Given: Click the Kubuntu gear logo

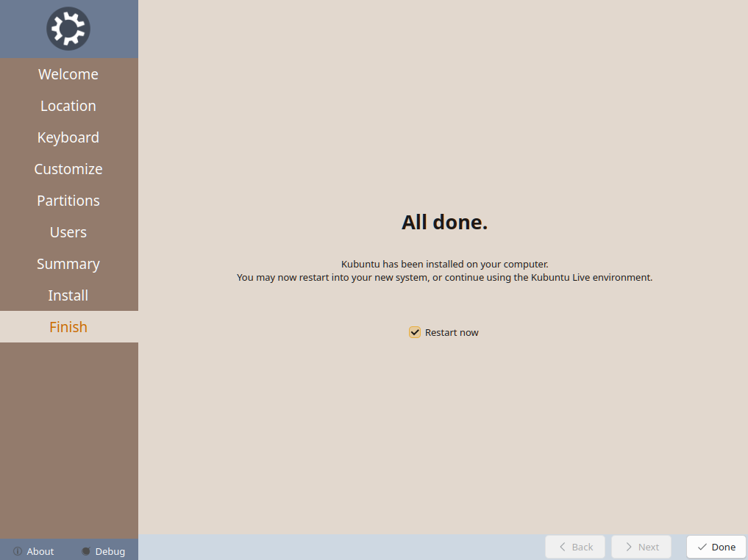Looking at the screenshot, I should point(68,29).
